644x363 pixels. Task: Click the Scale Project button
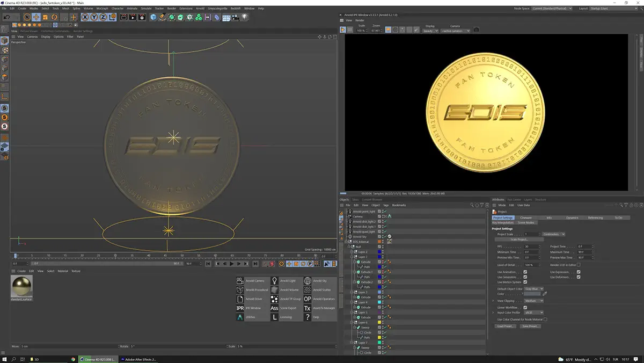[x=519, y=239]
